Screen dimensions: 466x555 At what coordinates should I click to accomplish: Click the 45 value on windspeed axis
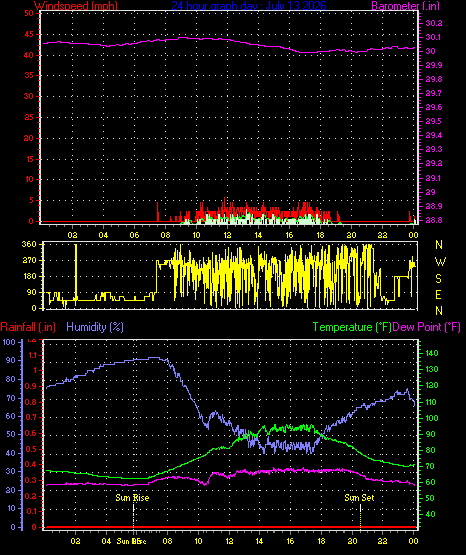[29, 34]
